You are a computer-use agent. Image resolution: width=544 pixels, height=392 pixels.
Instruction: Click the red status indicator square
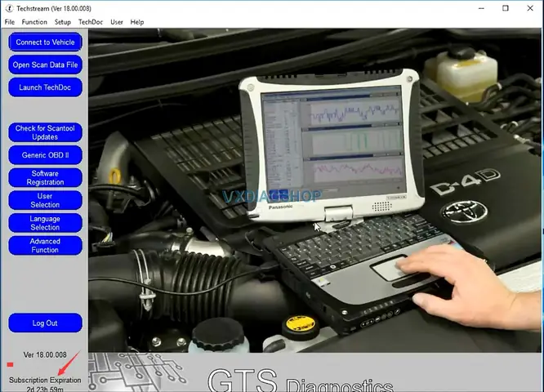click(x=10, y=364)
